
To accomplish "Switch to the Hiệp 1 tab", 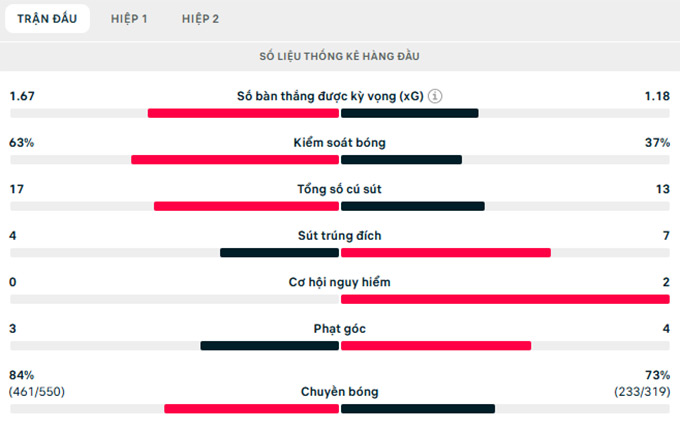I will (x=130, y=19).
